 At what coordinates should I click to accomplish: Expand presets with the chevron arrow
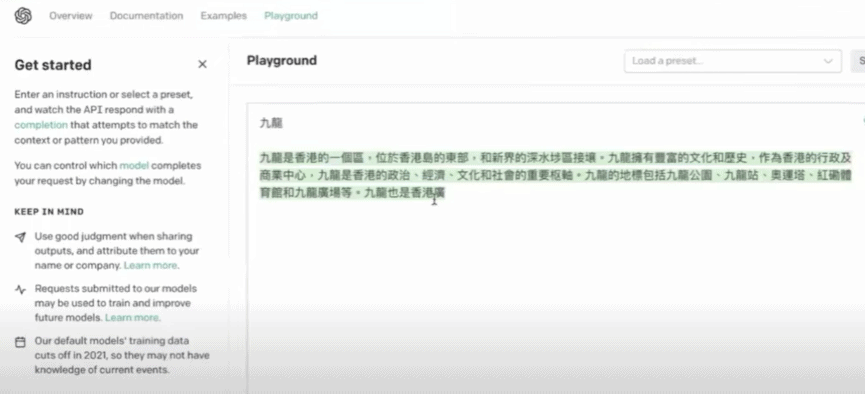[x=827, y=61]
